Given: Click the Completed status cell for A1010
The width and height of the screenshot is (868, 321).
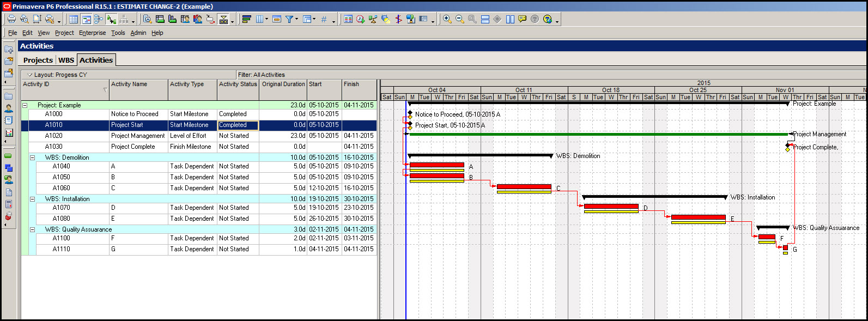Looking at the screenshot, I should [x=238, y=125].
